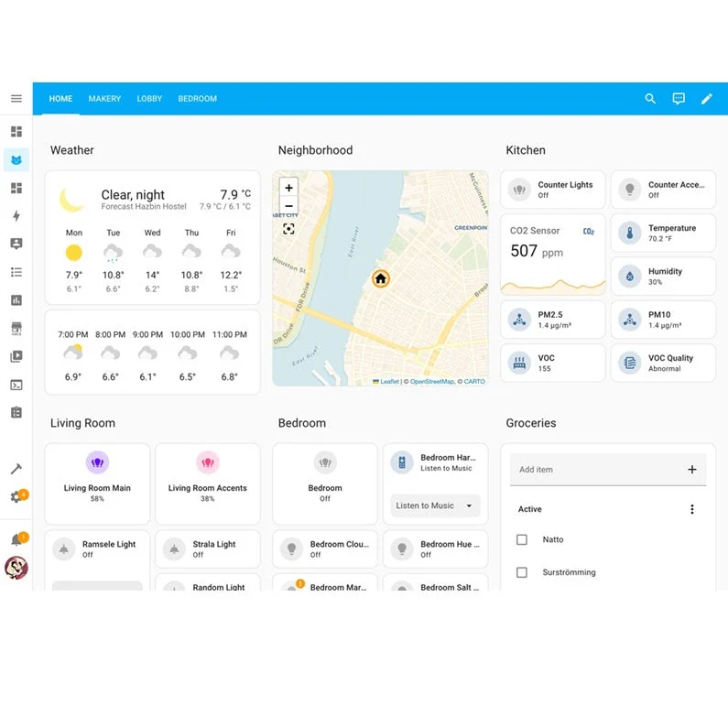Switch to the BEDROOM tab

(197, 99)
